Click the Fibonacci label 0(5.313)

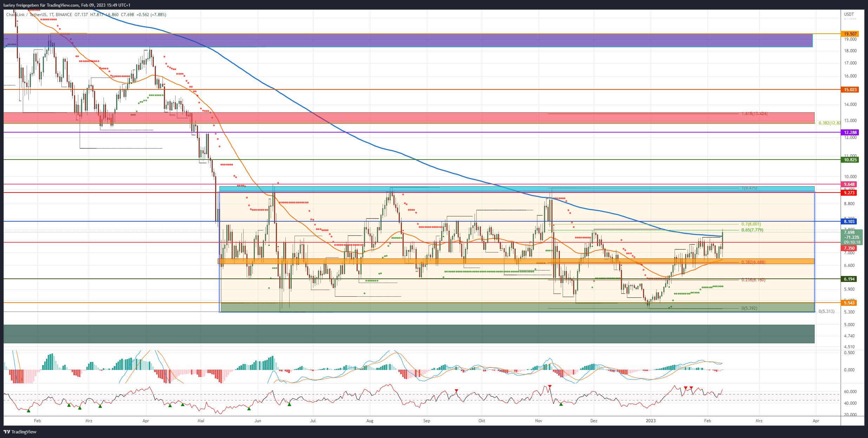(827, 311)
